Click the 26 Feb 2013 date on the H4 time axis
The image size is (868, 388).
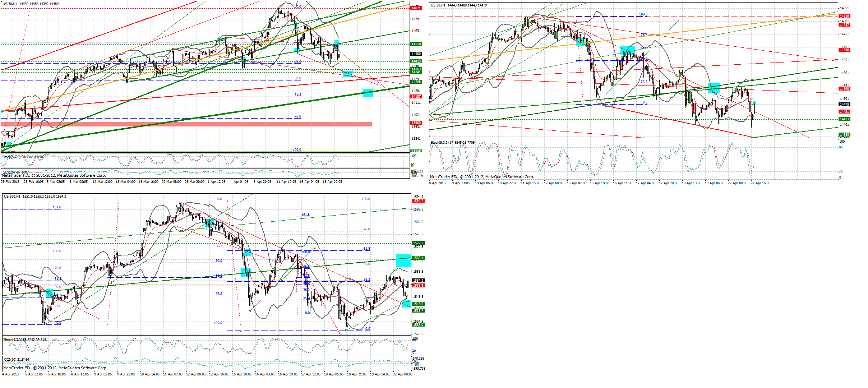10,182
